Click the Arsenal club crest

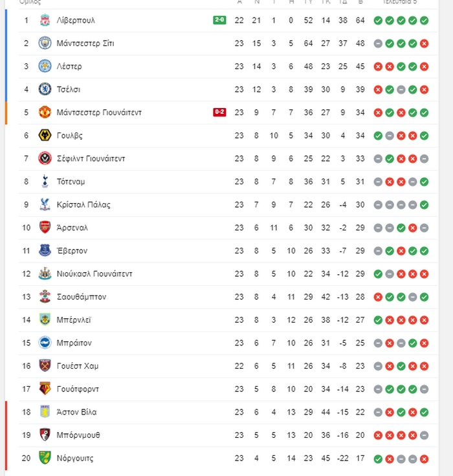(45, 228)
